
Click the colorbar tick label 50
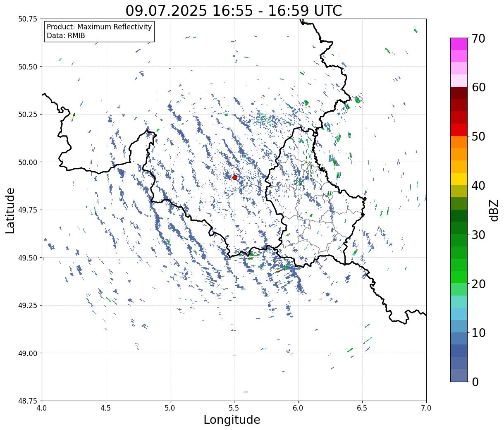click(x=478, y=136)
